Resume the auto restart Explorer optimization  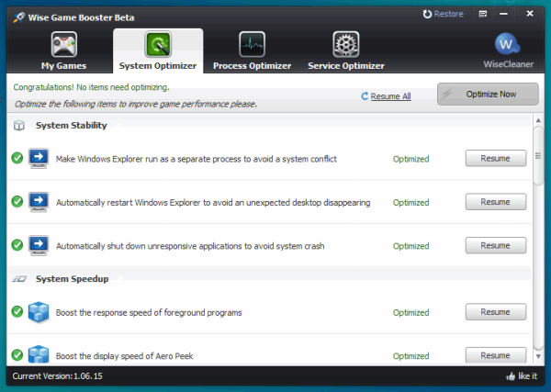click(496, 202)
